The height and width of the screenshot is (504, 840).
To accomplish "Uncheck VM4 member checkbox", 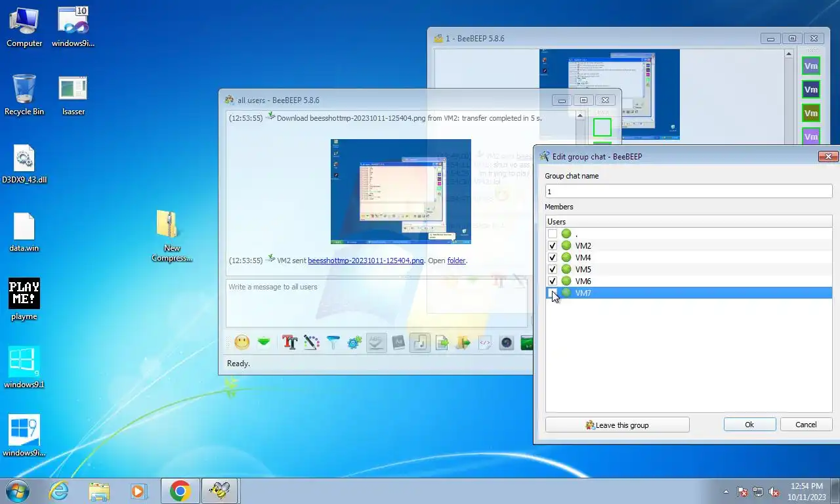I will pos(553,257).
